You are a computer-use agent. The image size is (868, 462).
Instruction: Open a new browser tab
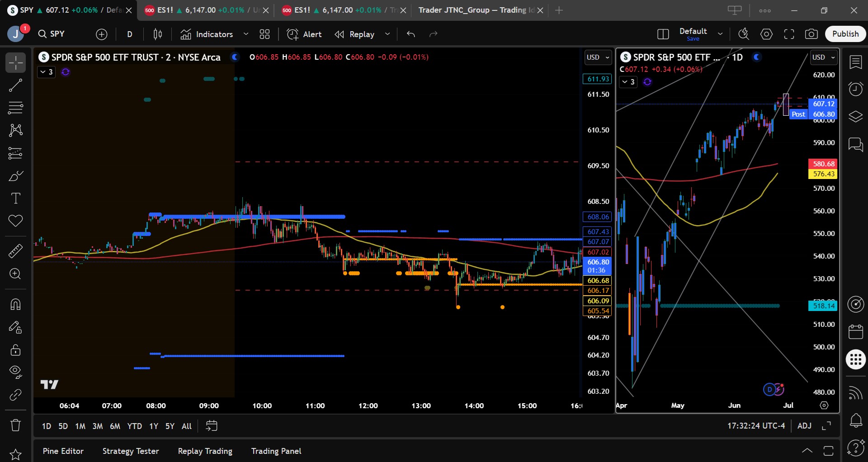(559, 10)
